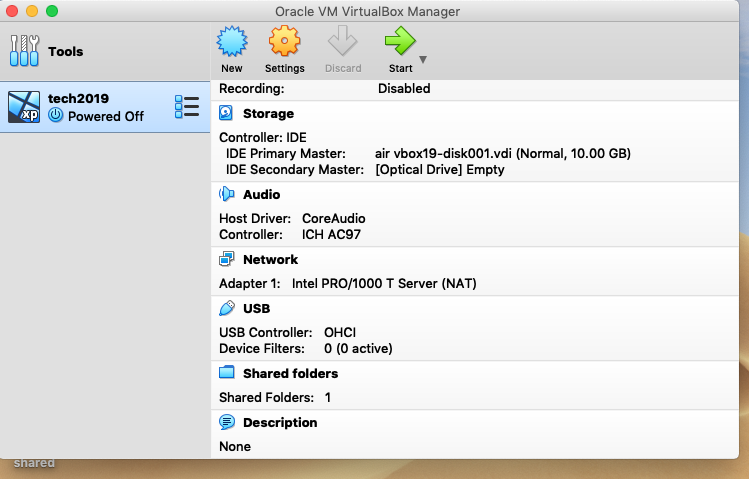The height and width of the screenshot is (479, 749).
Task: Click the Description 'None' text
Action: tap(235, 446)
